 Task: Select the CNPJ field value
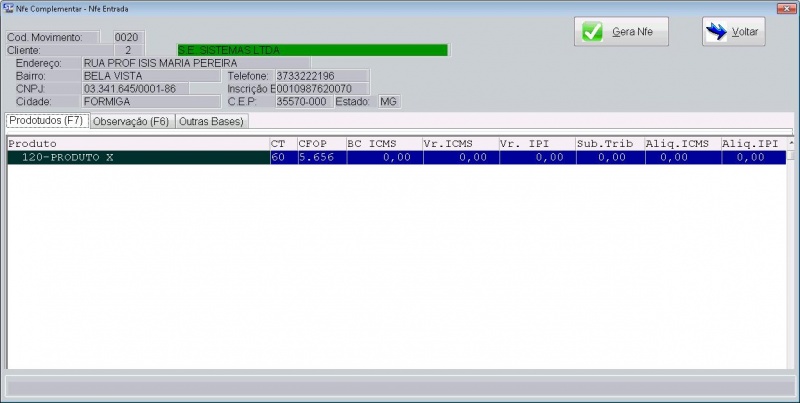pyautogui.click(x=150, y=89)
